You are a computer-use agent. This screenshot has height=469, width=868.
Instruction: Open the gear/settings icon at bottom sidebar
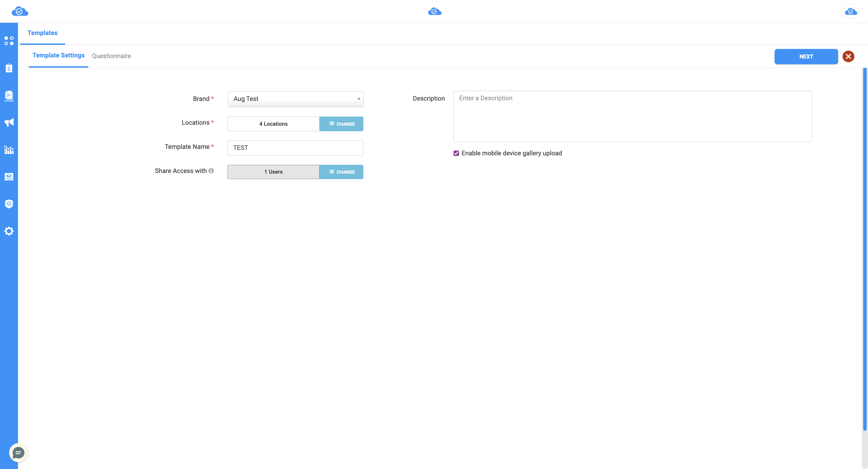8,231
